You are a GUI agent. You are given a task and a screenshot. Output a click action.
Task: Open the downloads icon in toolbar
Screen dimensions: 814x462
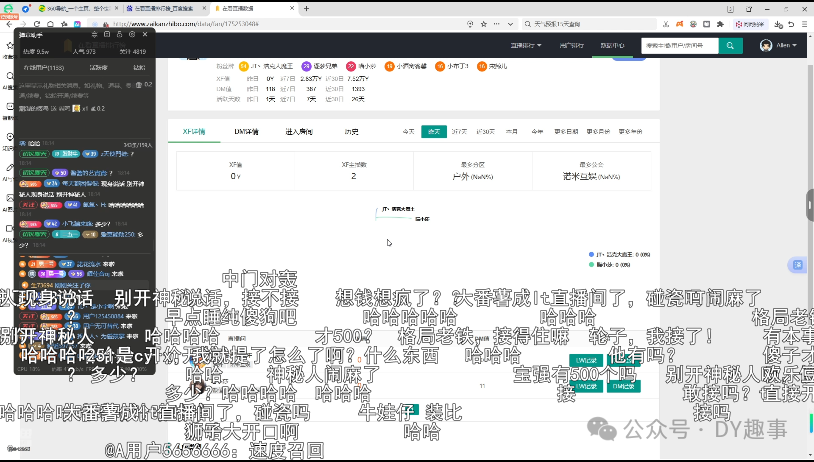[778, 24]
